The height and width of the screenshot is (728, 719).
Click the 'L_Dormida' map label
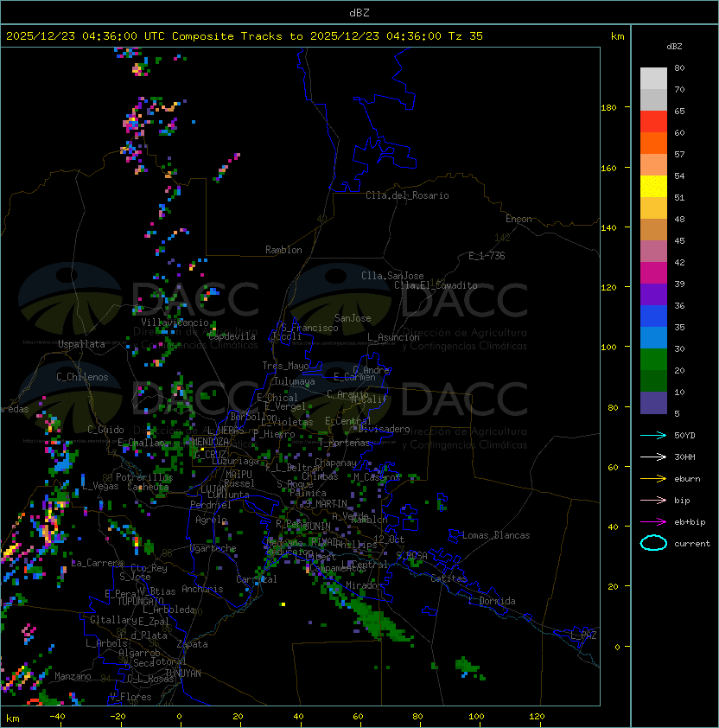[492, 601]
